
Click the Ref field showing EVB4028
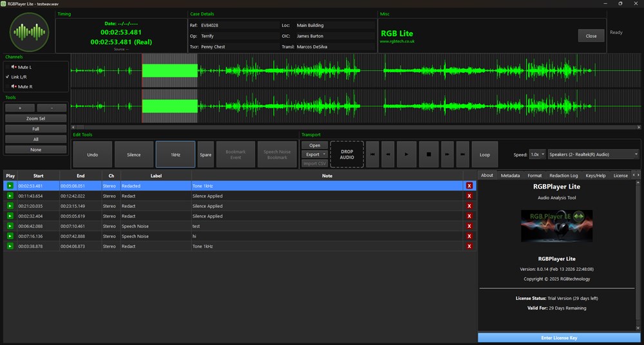[x=239, y=25]
